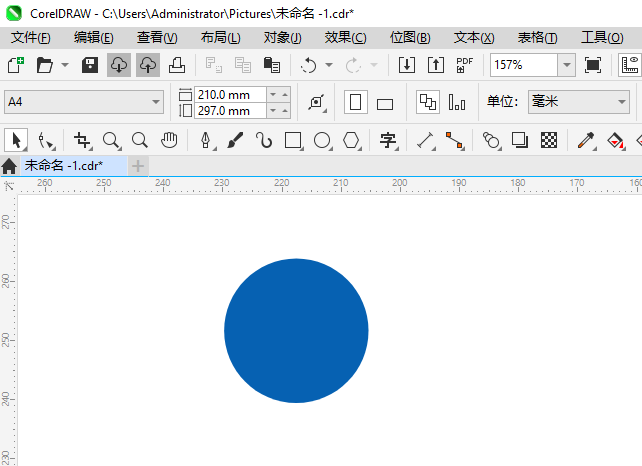
Task: Select Landscape page orientation
Action: [x=384, y=104]
